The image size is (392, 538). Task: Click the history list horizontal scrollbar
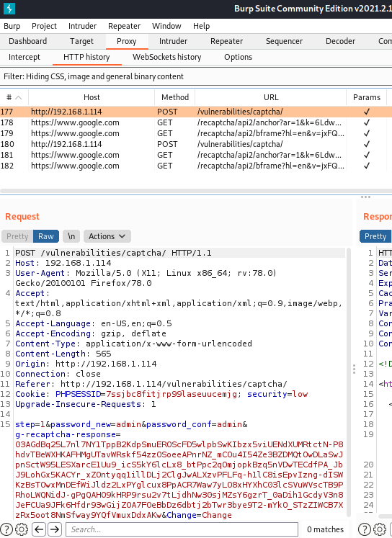(196, 191)
